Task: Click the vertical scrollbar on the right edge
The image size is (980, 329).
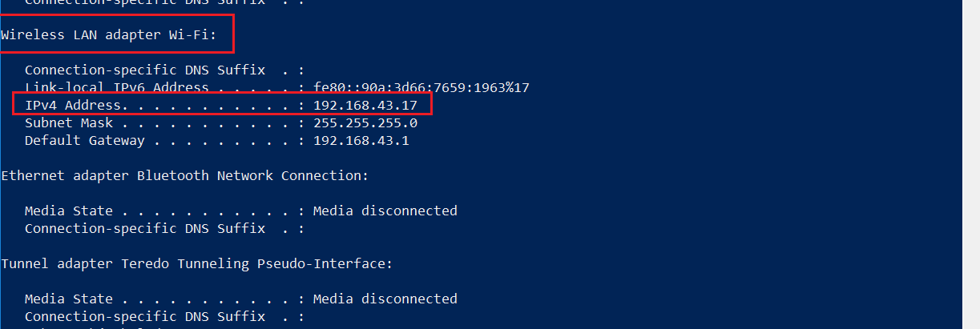Action: [x=970, y=160]
